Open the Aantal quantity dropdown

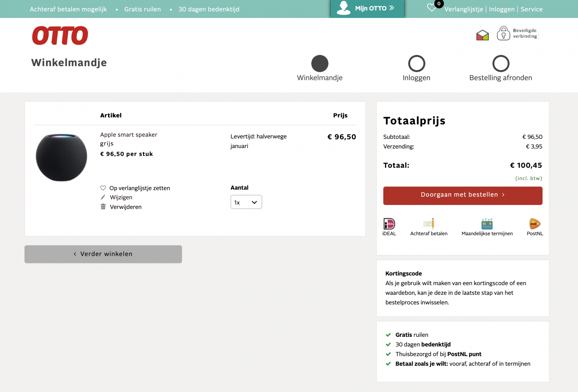click(246, 202)
